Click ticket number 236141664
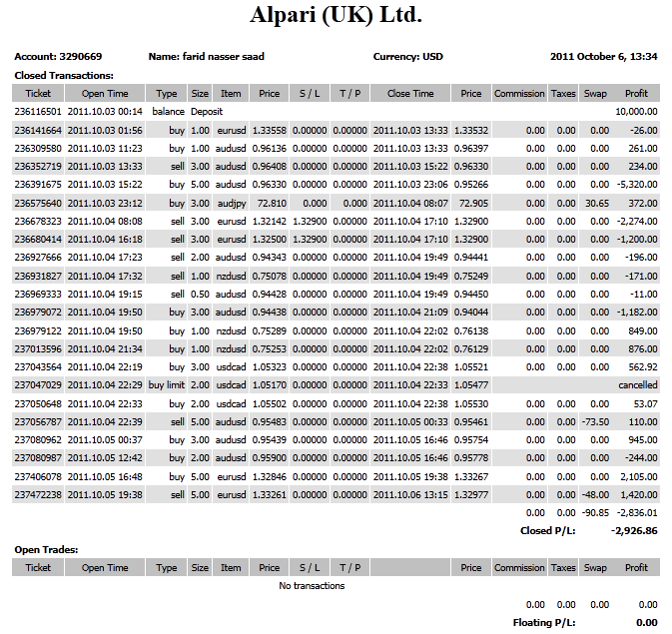 coord(38,131)
